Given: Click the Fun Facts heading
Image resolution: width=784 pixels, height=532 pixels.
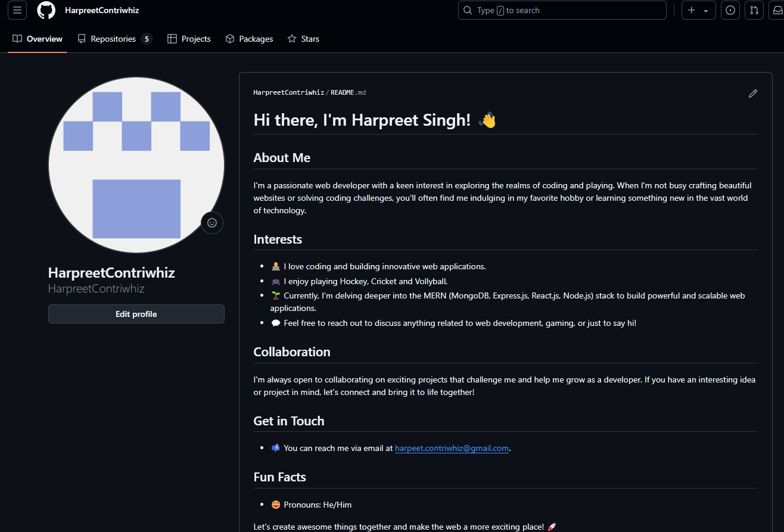Looking at the screenshot, I should click(280, 477).
